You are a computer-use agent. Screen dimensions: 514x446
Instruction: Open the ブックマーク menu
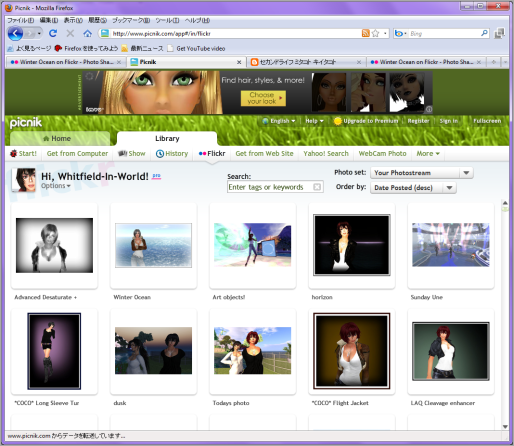coord(131,20)
